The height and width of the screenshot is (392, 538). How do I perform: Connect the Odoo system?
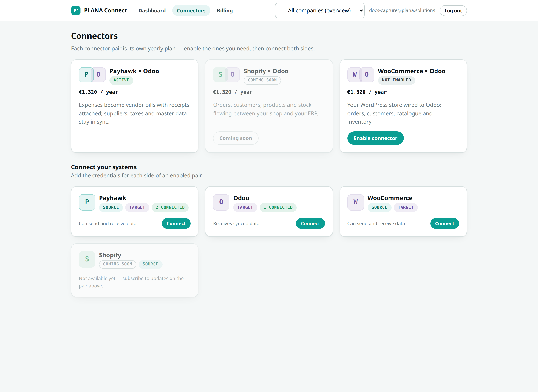(310, 223)
